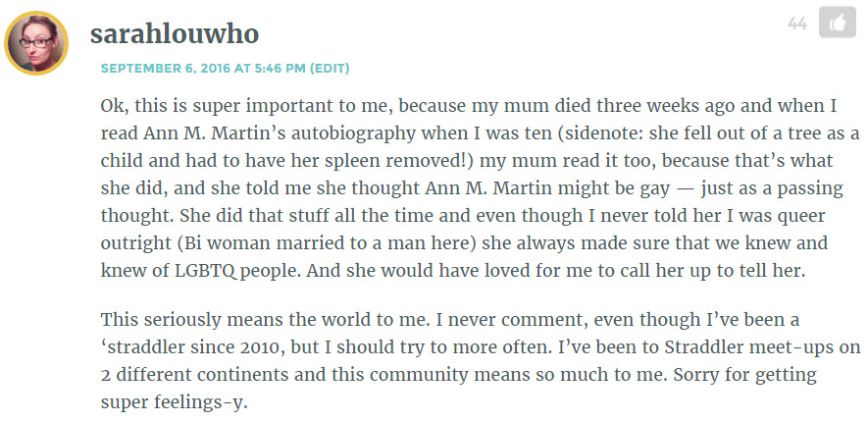
Task: Click the 44 likes count
Action: pos(797,24)
